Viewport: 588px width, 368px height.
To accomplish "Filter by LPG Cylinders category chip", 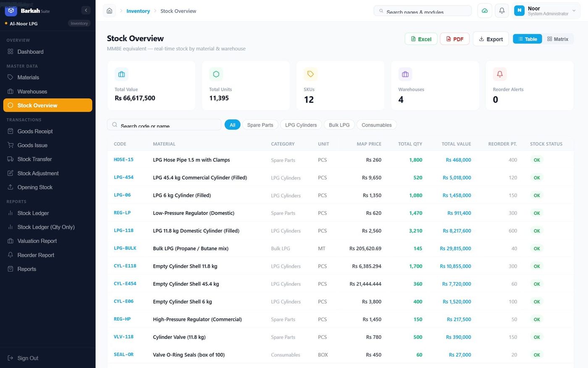I will pos(301,125).
